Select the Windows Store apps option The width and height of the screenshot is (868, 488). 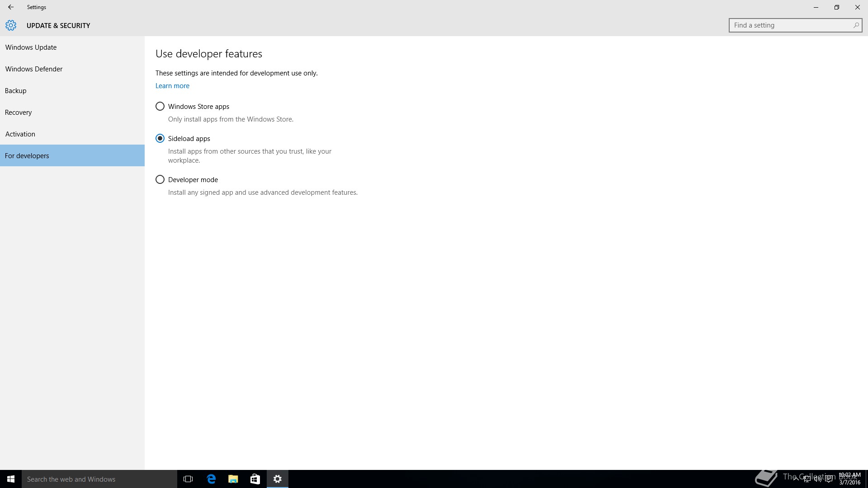[160, 107]
